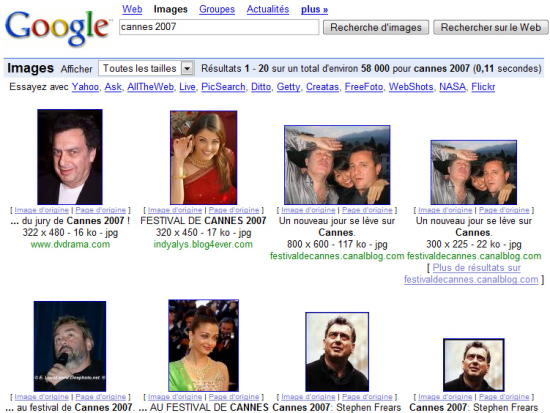Try the search with WebShots

tap(411, 87)
